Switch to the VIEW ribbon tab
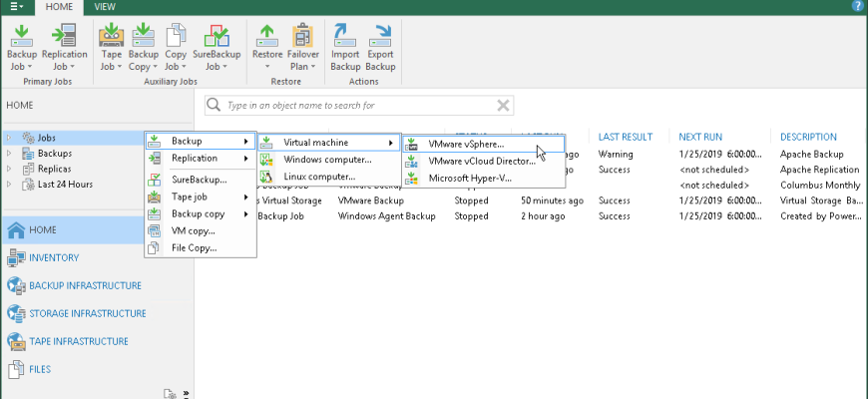Image resolution: width=868 pixels, height=399 pixels. coord(105,7)
